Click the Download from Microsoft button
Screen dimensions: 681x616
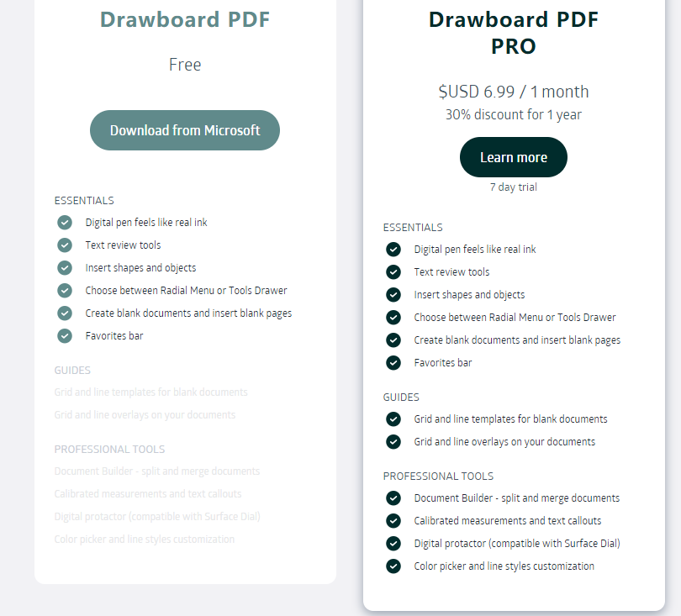(184, 129)
